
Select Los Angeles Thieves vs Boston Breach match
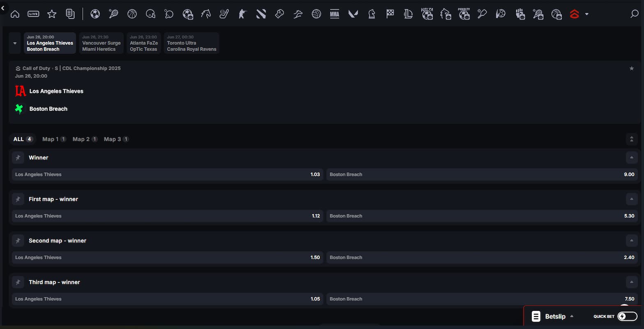[x=50, y=43]
